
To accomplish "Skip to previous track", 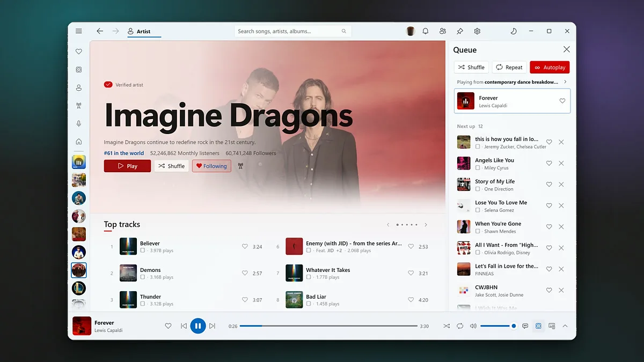I will pos(184,326).
